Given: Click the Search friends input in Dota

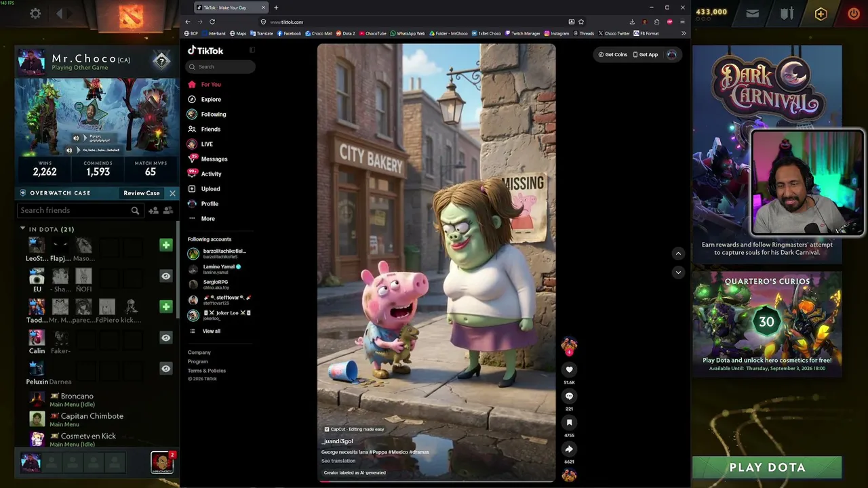Looking at the screenshot, I should (79, 211).
